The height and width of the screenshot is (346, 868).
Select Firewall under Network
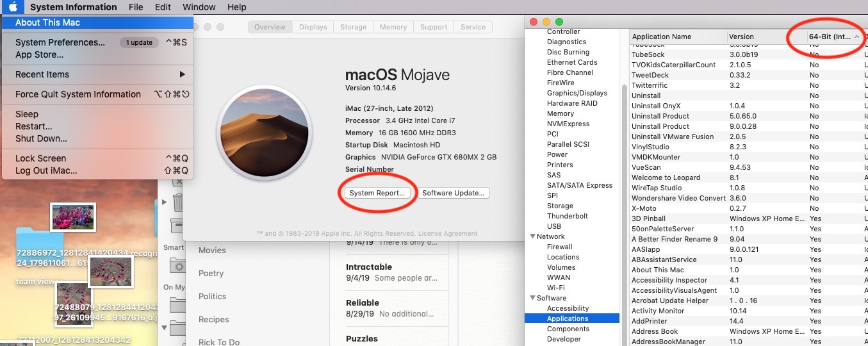coord(559,247)
